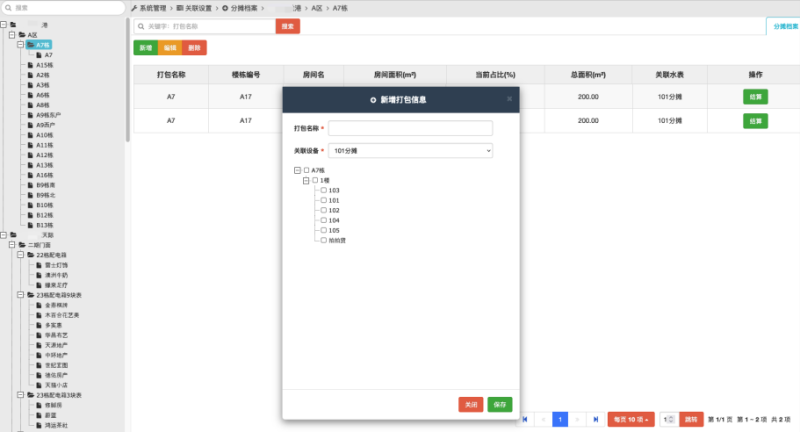Image resolution: width=800 pixels, height=432 pixels.
Task: Click the last page navigation icon
Action: [x=597, y=419]
